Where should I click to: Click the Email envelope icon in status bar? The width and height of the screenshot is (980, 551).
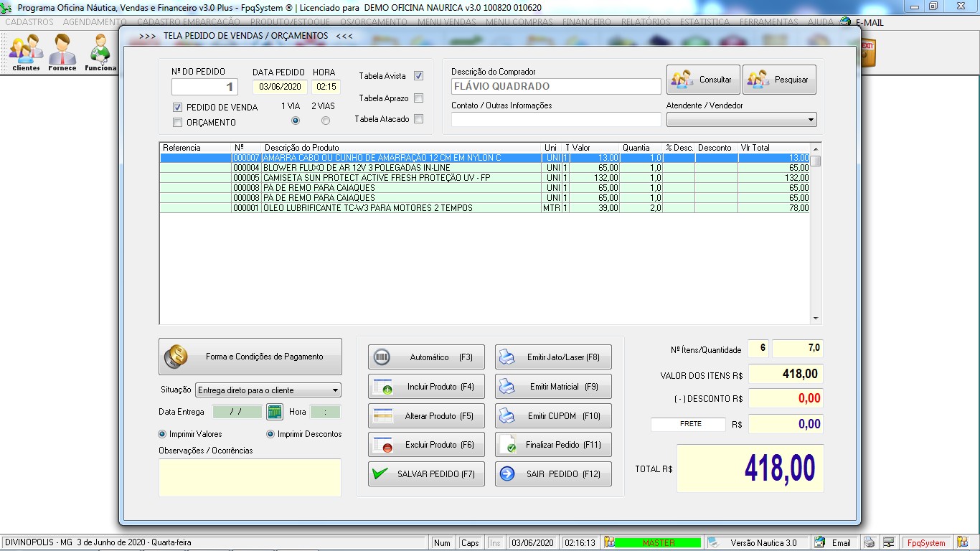(x=819, y=542)
